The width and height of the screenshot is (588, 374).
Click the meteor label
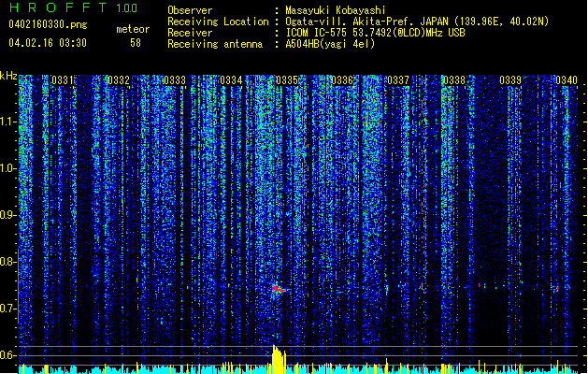(x=133, y=29)
